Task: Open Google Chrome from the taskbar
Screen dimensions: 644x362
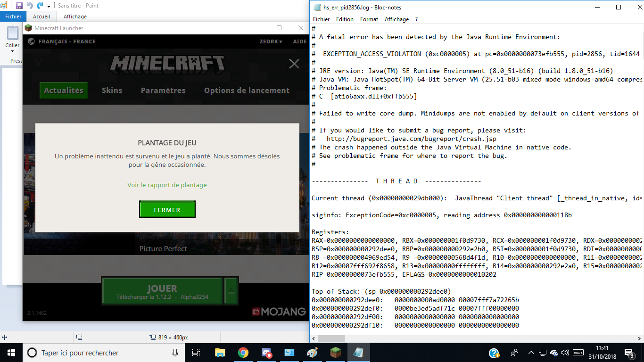Action: 243,353
